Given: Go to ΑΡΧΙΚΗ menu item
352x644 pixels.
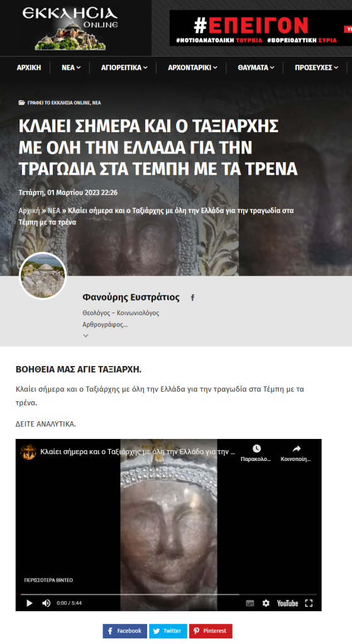Looking at the screenshot, I should (29, 67).
